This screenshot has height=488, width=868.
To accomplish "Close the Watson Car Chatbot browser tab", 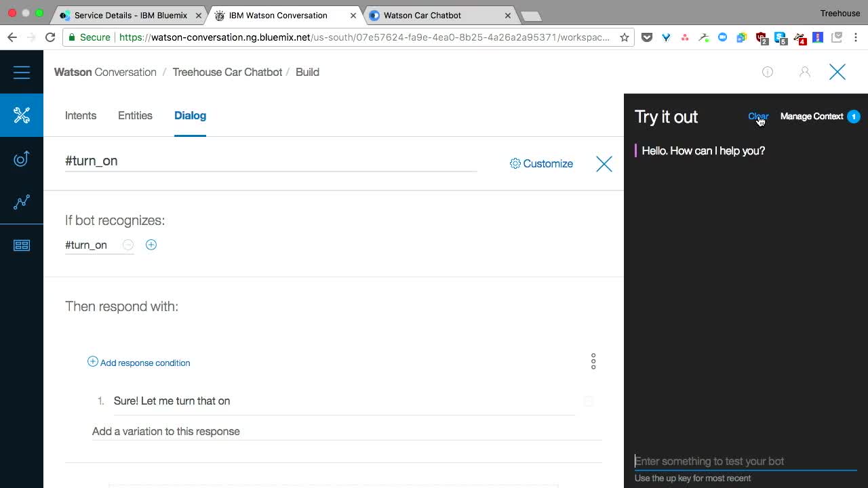I will (x=508, y=15).
